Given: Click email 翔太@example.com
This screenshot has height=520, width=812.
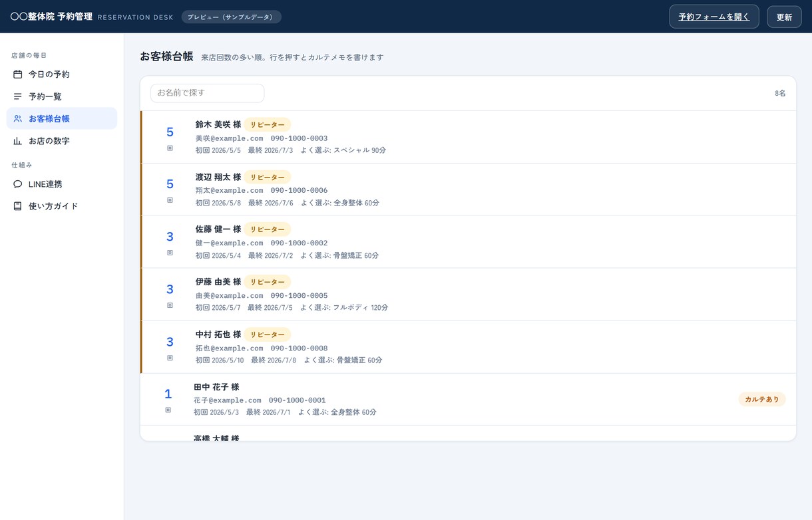Looking at the screenshot, I should pos(229,191).
